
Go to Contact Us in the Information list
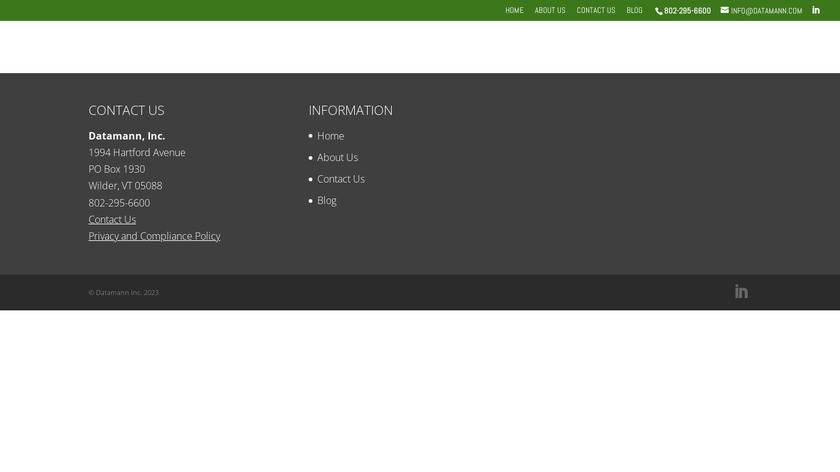coord(341,179)
